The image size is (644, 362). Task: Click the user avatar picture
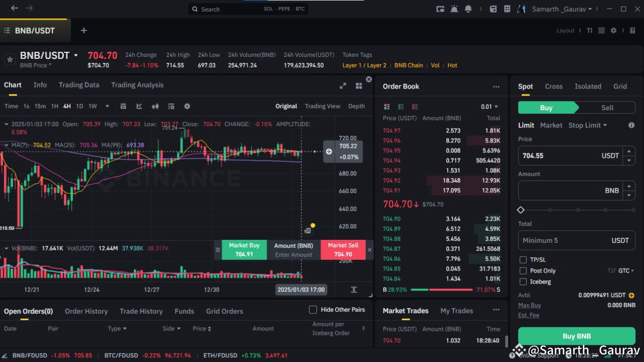(522, 9)
